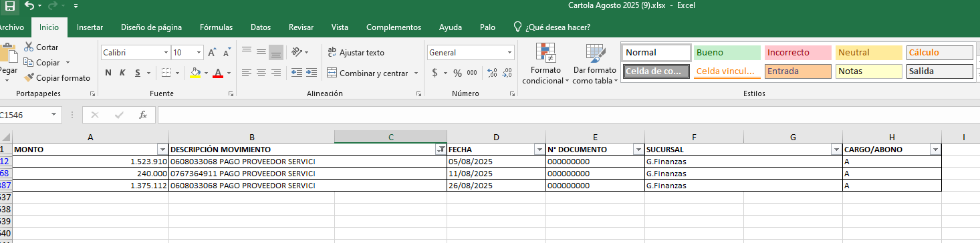Open the font size dropdown
This screenshot has width=980, height=243.
[x=199, y=52]
